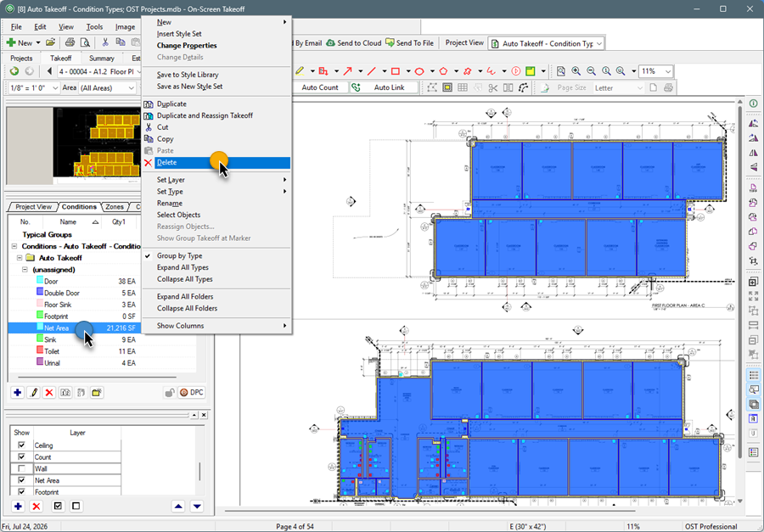Screen dimensions: 764x532
Task: Click the scissors Cut icon in toolbar
Action: [104, 42]
